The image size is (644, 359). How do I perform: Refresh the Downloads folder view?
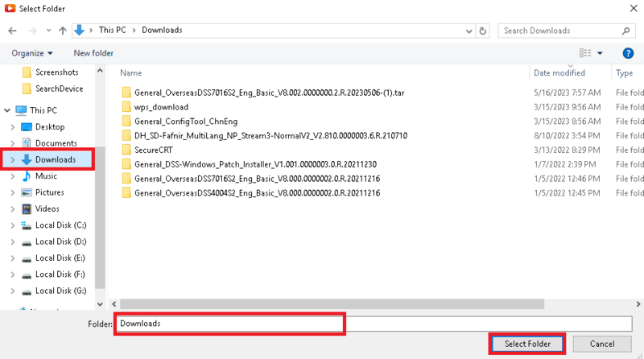click(482, 31)
